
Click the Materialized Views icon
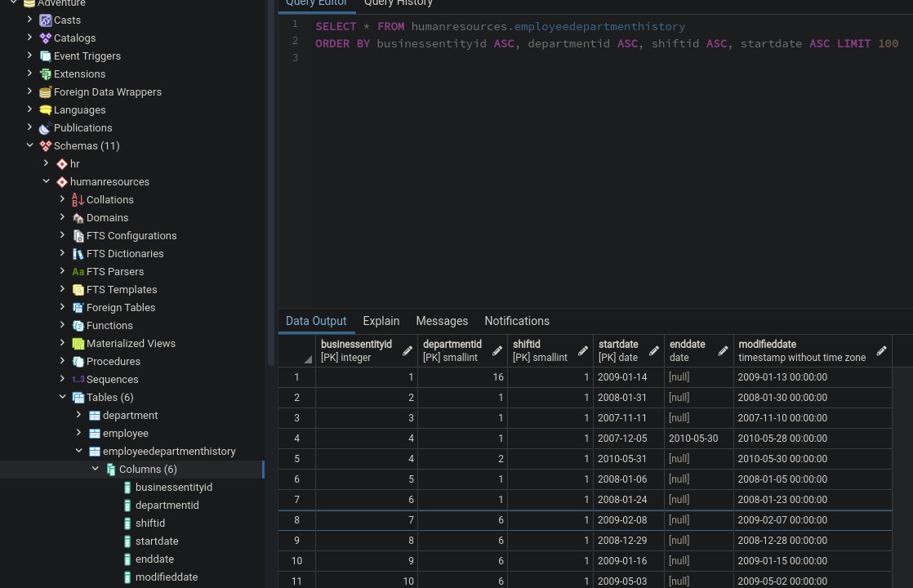click(78, 343)
